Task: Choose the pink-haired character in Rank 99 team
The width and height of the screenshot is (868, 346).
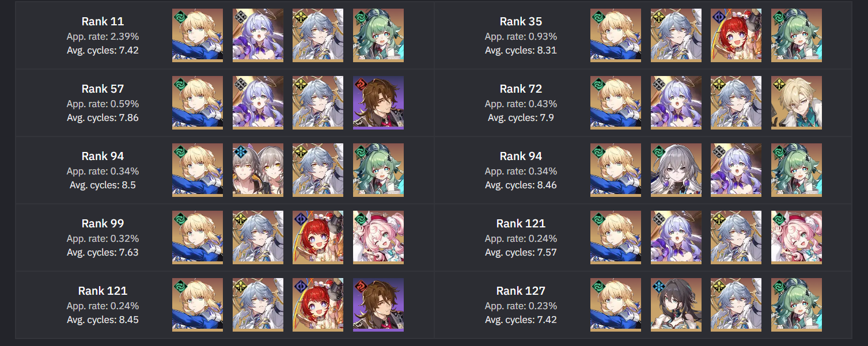Action: click(378, 237)
